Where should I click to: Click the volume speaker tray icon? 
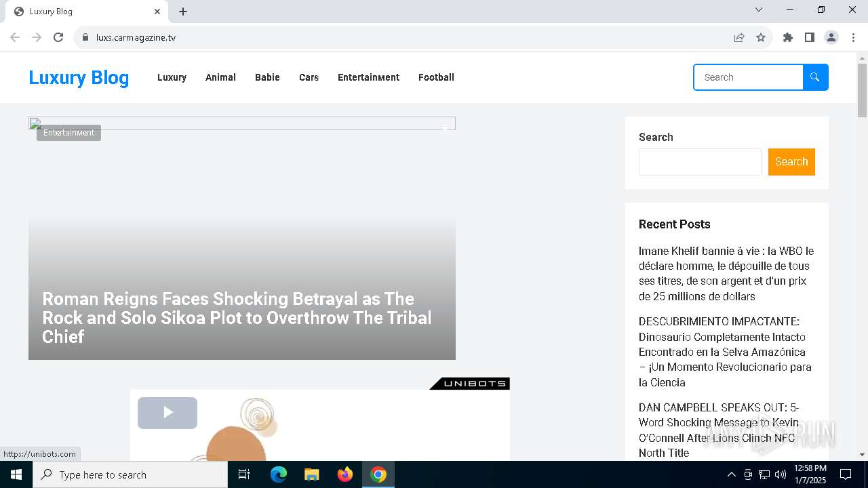(x=781, y=474)
